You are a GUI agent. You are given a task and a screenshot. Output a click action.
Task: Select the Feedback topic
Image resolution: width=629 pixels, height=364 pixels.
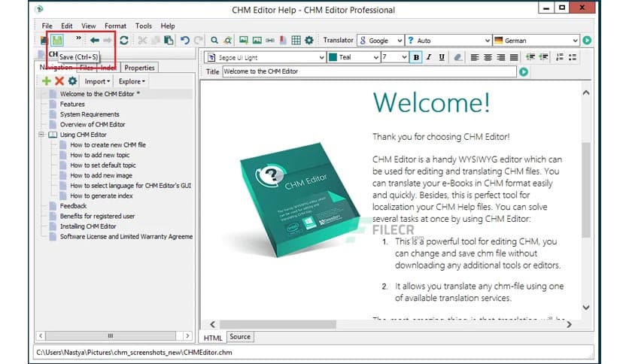pyautogui.click(x=73, y=206)
